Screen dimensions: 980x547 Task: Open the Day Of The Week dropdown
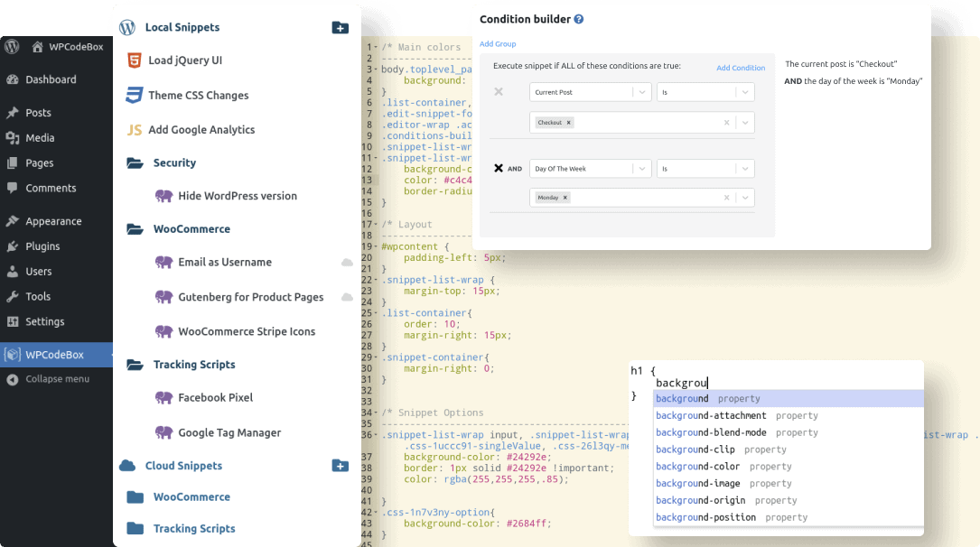click(x=590, y=168)
